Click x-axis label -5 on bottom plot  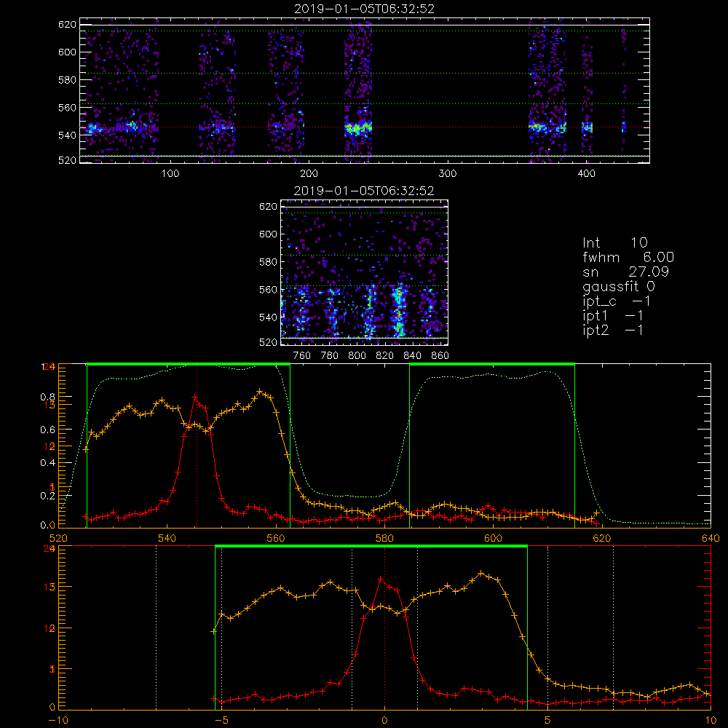tap(222, 720)
